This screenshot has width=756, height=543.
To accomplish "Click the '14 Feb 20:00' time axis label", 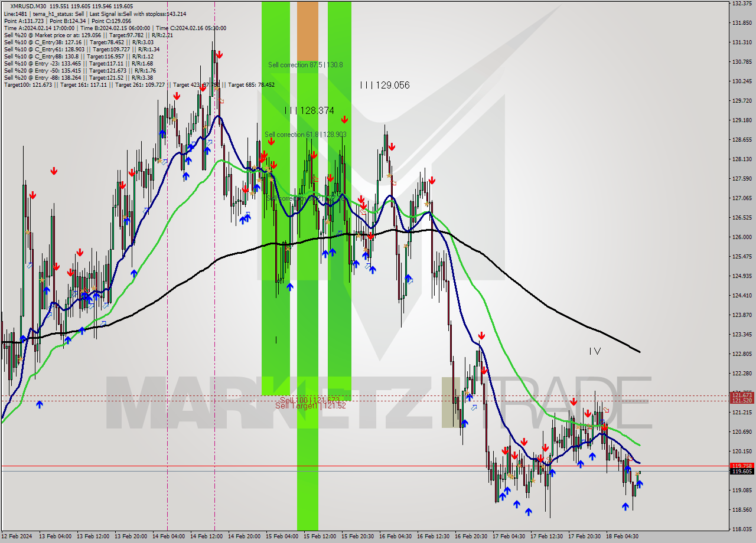I will (243, 537).
